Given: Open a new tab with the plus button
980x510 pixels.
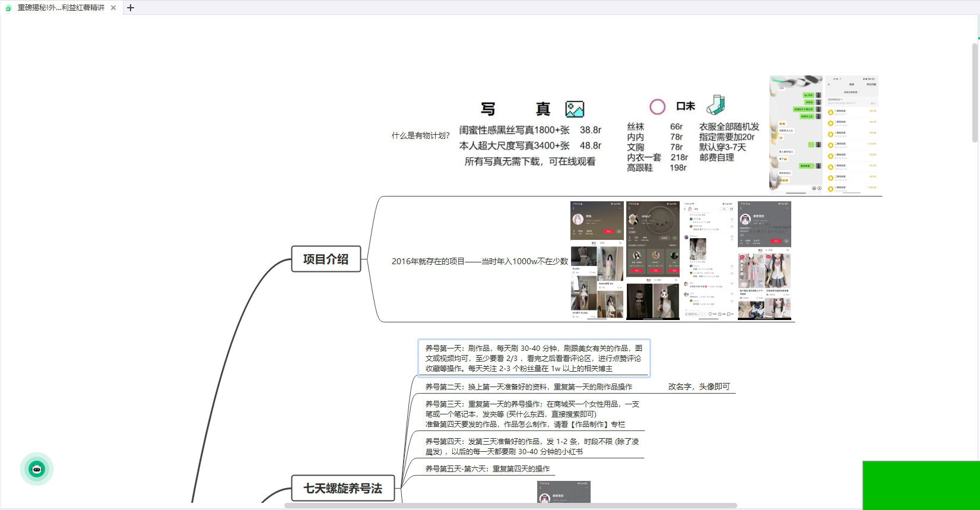Looking at the screenshot, I should (131, 8).
